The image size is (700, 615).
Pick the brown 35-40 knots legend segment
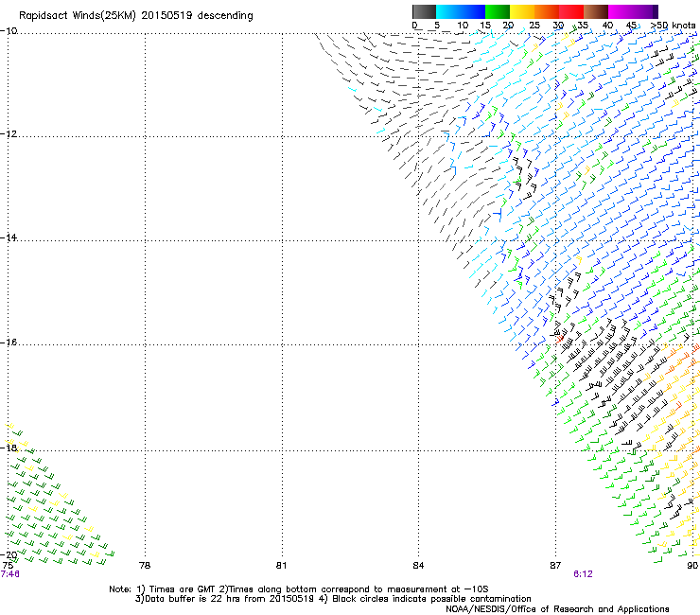point(596,11)
